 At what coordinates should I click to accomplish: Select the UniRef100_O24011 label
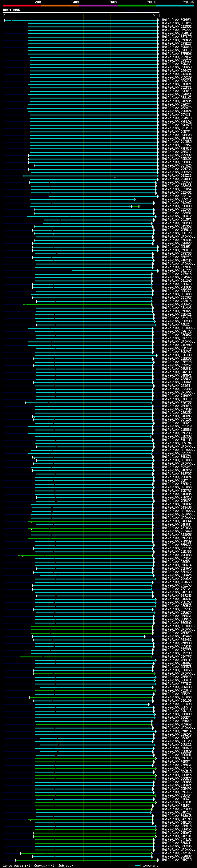(x=176, y=94)
